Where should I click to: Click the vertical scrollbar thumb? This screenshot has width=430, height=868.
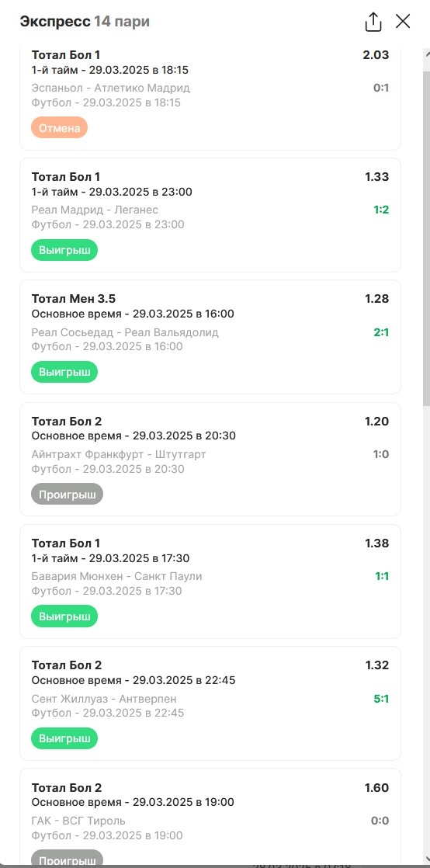click(426, 238)
